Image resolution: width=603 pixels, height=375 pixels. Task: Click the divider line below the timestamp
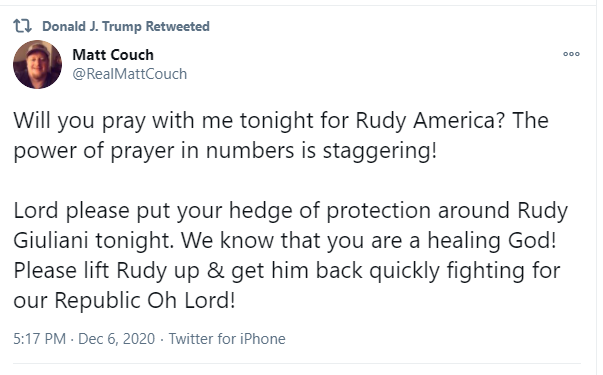tap(297, 363)
